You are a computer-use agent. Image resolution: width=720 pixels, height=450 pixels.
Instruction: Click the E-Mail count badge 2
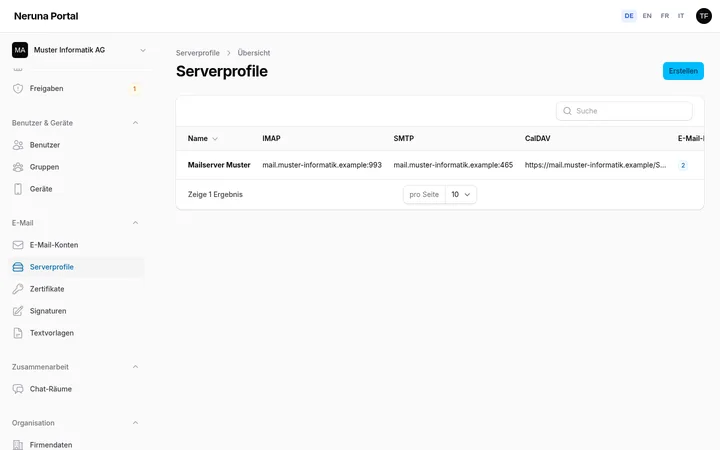click(x=683, y=165)
